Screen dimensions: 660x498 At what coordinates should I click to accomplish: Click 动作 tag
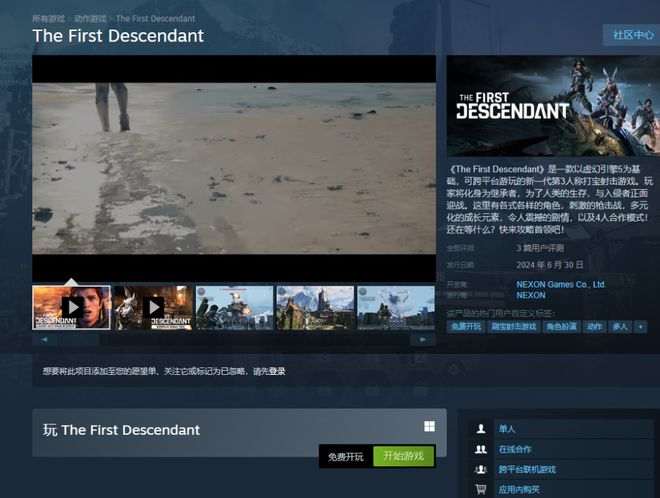[x=594, y=327]
